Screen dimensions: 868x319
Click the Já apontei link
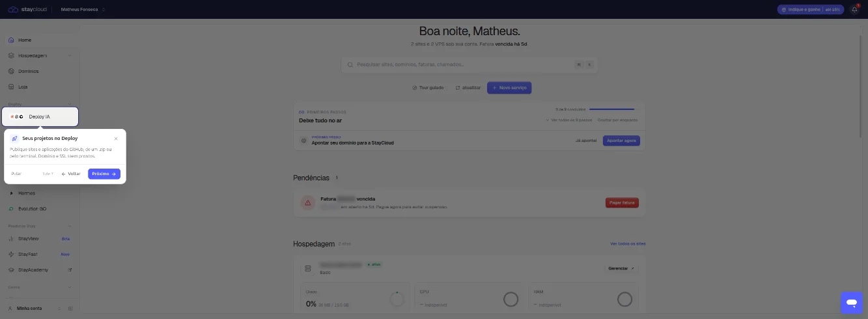[x=586, y=141]
